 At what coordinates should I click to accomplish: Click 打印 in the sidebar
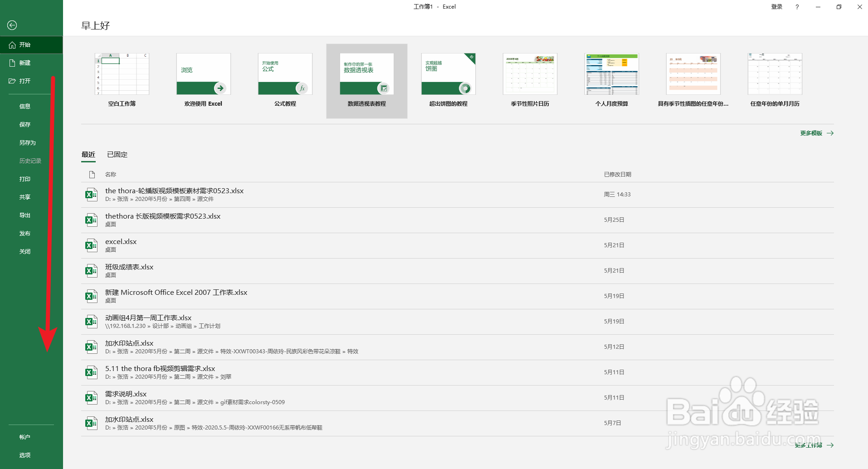(x=25, y=179)
